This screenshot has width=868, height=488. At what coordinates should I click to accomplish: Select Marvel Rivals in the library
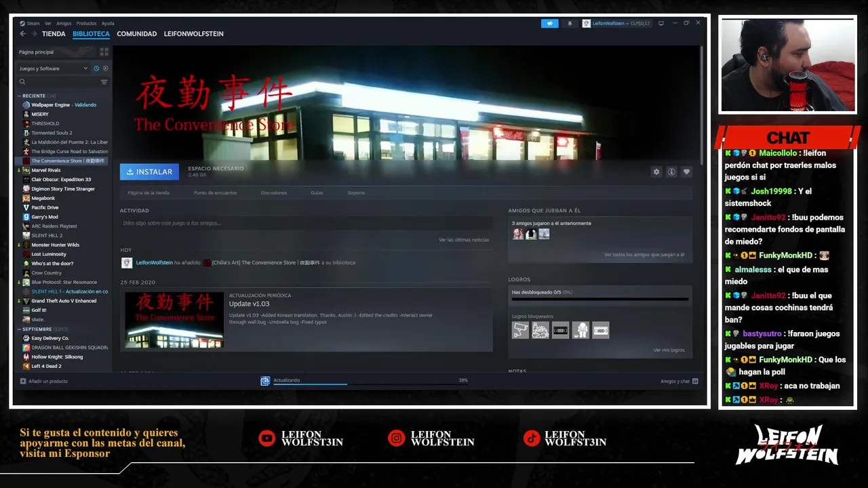[x=46, y=170]
